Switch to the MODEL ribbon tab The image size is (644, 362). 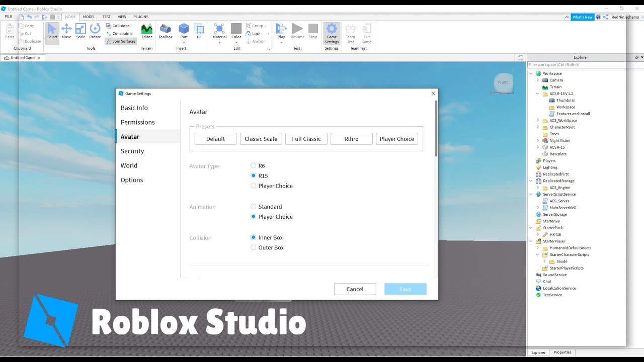coord(89,17)
